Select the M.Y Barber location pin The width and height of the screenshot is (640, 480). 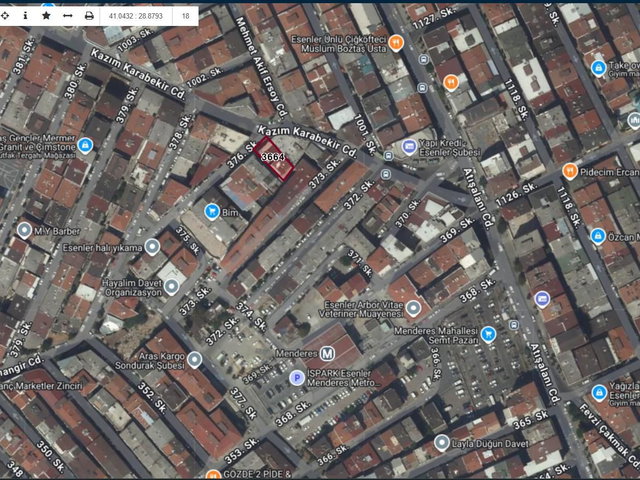pyautogui.click(x=24, y=230)
